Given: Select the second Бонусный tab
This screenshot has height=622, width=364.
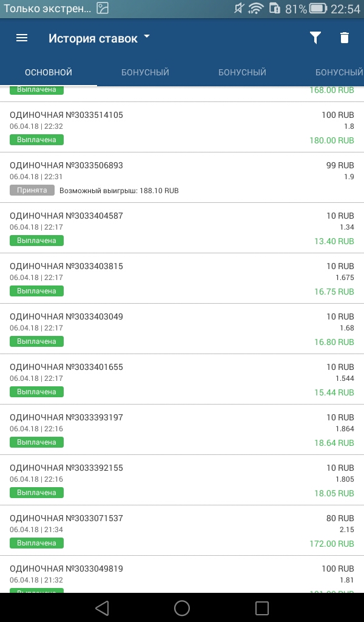Looking at the screenshot, I should tap(242, 73).
